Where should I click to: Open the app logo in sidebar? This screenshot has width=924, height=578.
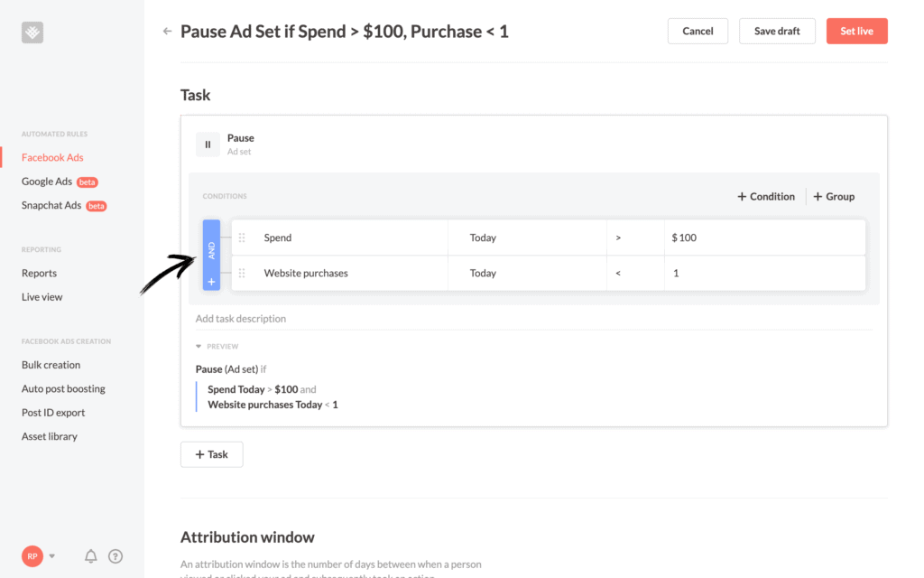pyautogui.click(x=32, y=32)
